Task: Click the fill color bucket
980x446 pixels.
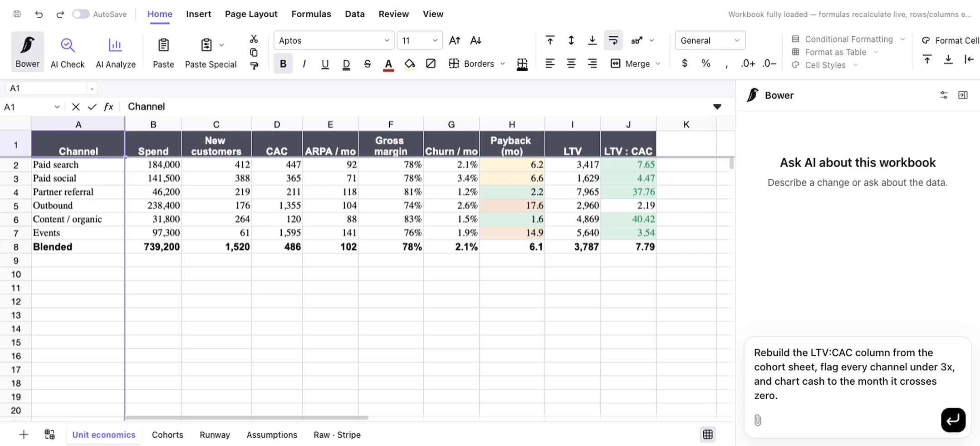Action: (x=410, y=64)
